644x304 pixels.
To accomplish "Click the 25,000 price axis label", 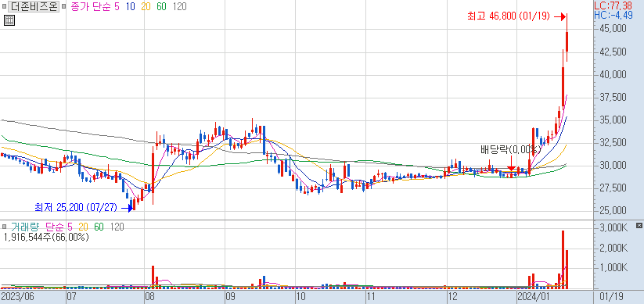I will pos(613,210).
